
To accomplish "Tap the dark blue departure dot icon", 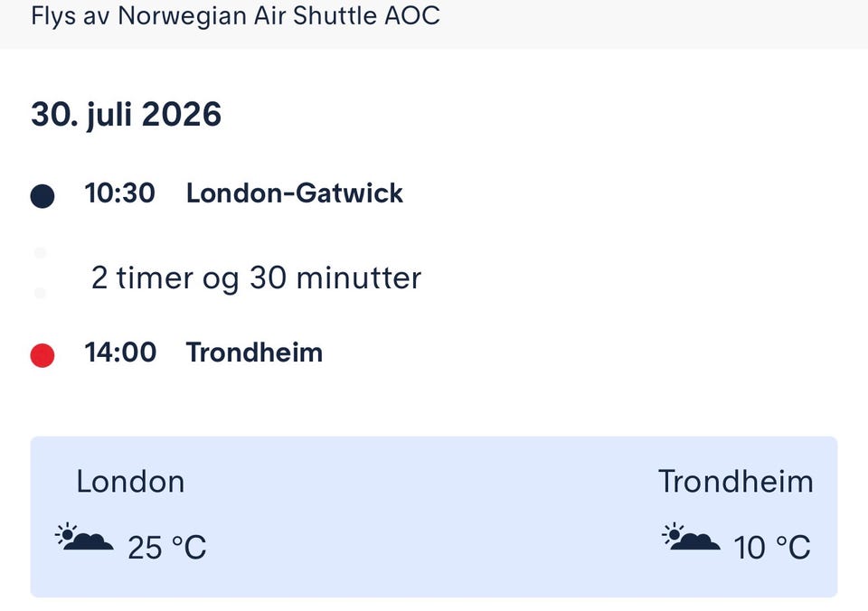I will point(42,196).
